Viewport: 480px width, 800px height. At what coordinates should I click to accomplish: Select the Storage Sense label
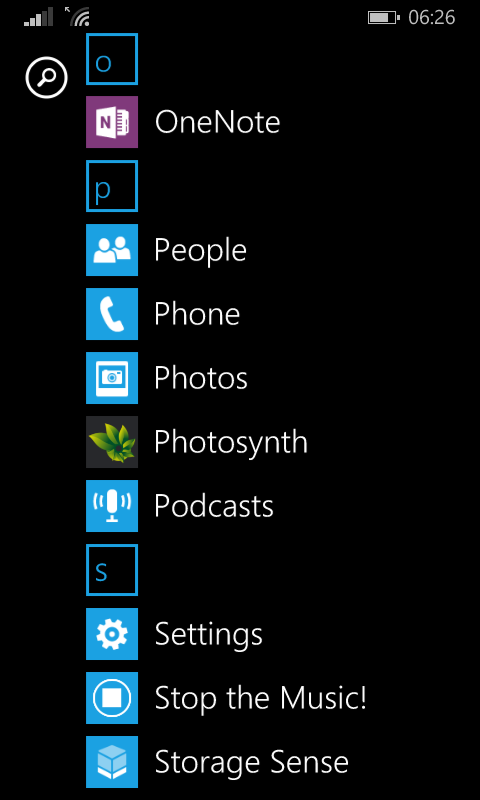pyautogui.click(x=251, y=764)
